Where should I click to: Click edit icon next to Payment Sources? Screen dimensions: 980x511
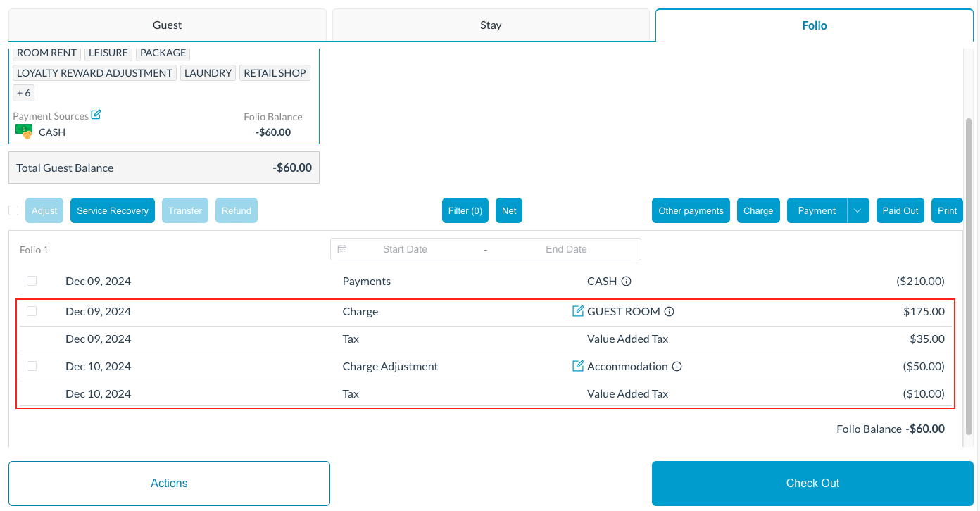[96, 115]
